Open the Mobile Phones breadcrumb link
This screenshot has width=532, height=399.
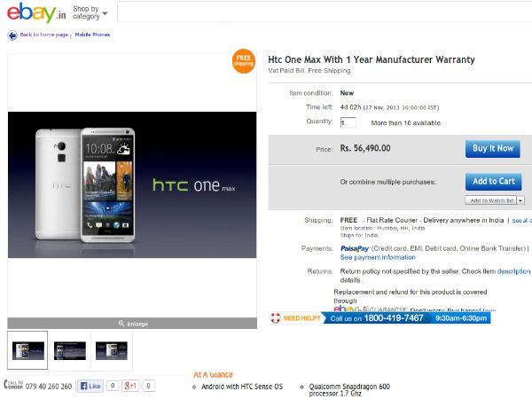coord(92,35)
